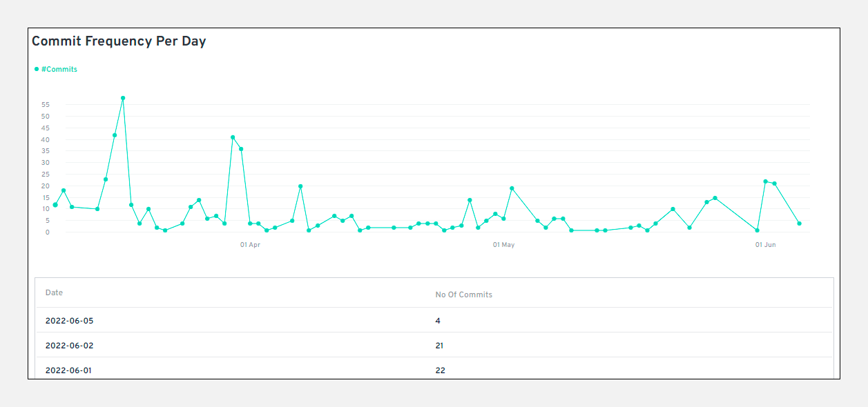Open details for date 2022-06-02
Viewport: 868px width, 407px height.
pyautogui.click(x=69, y=345)
